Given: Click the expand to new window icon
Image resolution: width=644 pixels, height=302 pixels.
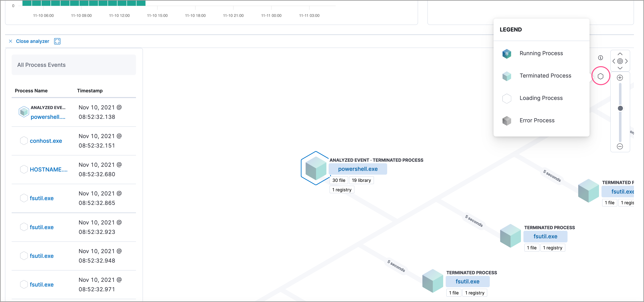Looking at the screenshot, I should pos(57,41).
